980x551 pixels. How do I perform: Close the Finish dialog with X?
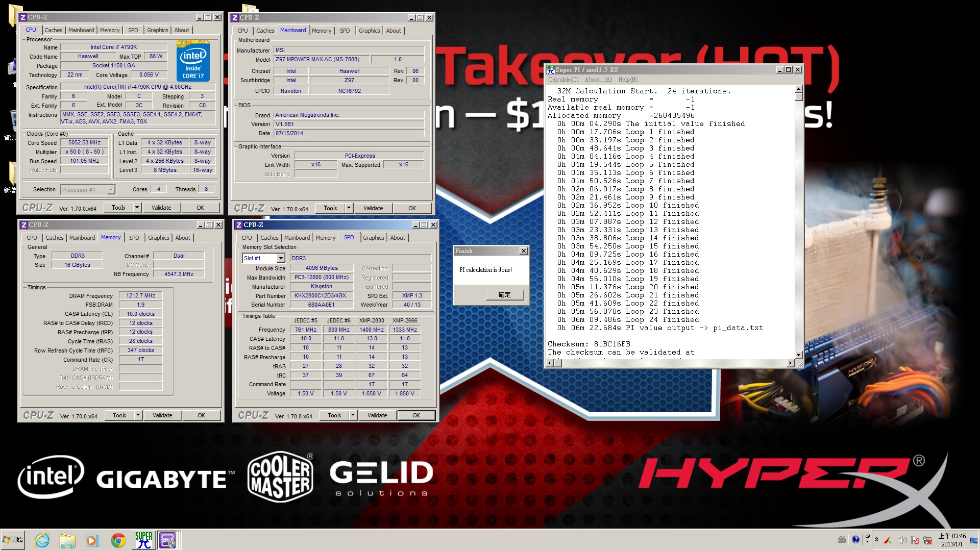click(x=523, y=251)
